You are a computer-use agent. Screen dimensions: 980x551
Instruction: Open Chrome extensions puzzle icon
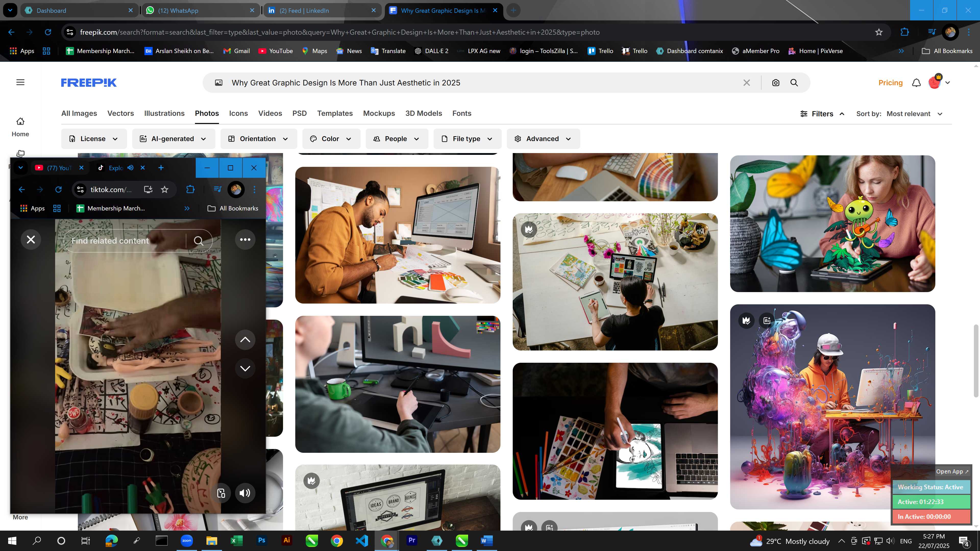(x=905, y=32)
